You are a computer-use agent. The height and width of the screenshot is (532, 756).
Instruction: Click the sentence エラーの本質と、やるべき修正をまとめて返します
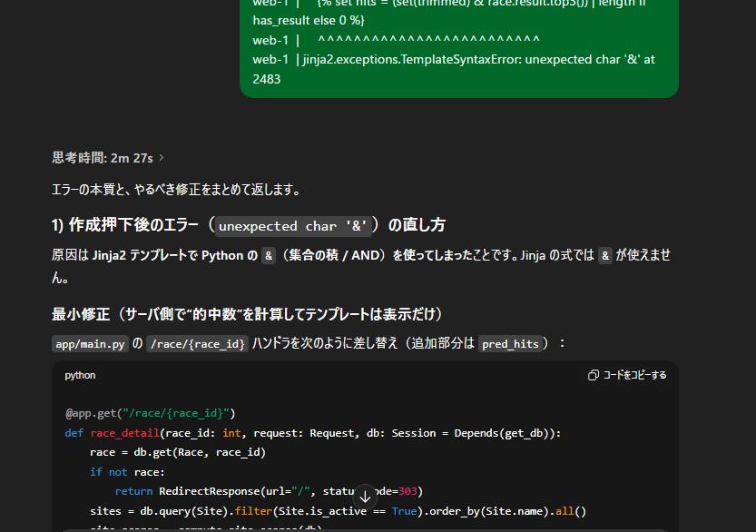tap(176, 190)
